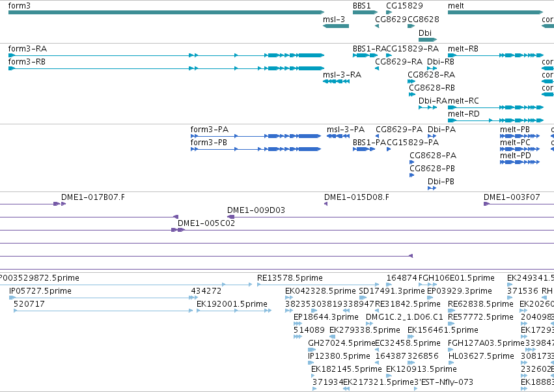The height and width of the screenshot is (392, 554).
Task: Select the BBS1-PA protein label
Action: [370, 143]
